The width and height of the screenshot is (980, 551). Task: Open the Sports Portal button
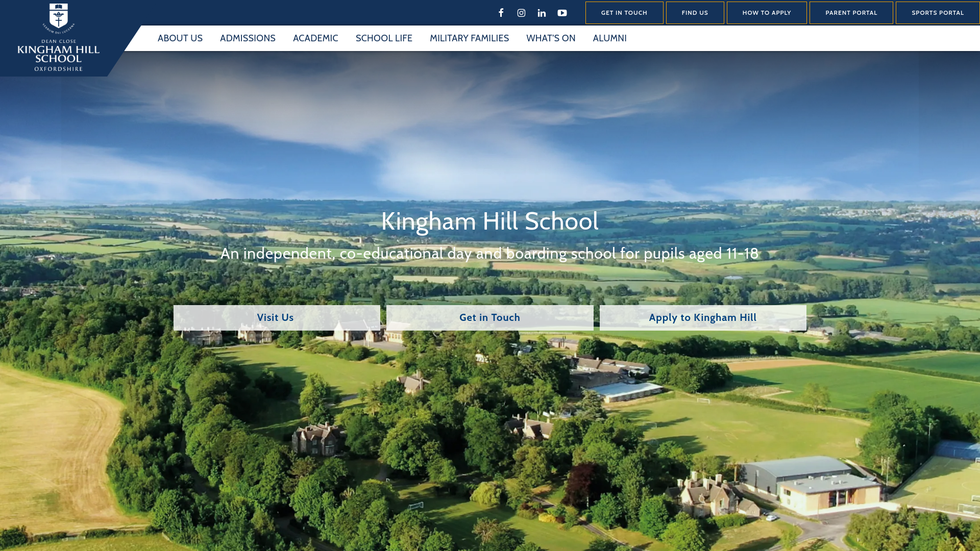[938, 13]
